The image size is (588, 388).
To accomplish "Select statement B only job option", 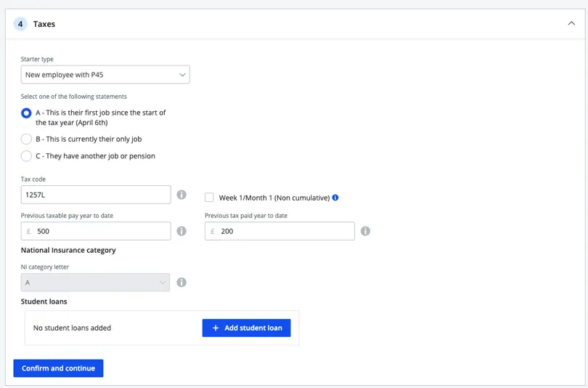I will tap(26, 139).
